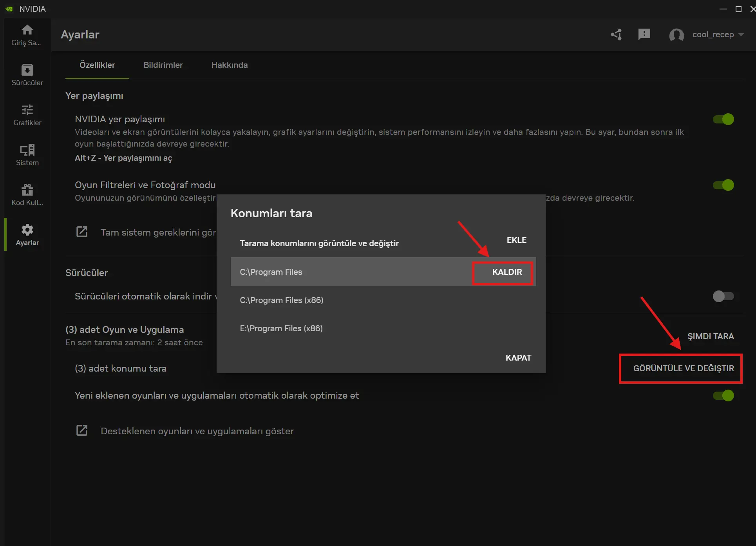Enable automatic driver download toggle
The height and width of the screenshot is (546, 756).
pos(723,296)
